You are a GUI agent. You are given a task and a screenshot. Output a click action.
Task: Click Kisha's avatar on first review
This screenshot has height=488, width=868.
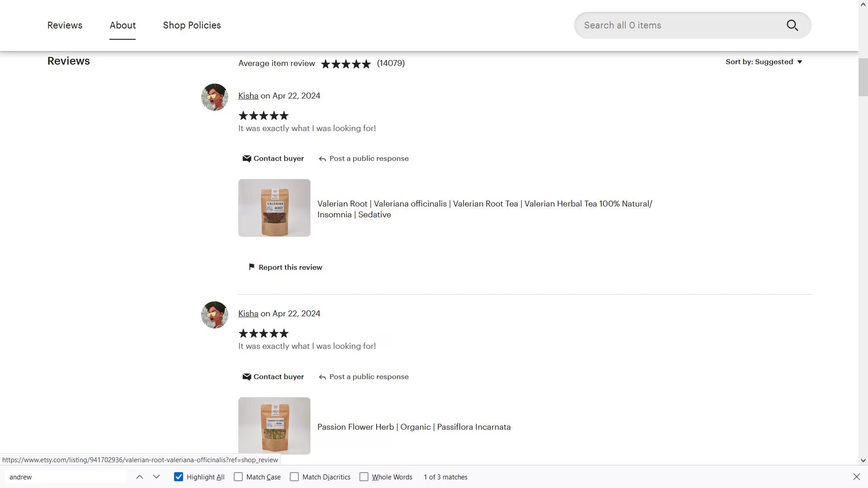(214, 97)
